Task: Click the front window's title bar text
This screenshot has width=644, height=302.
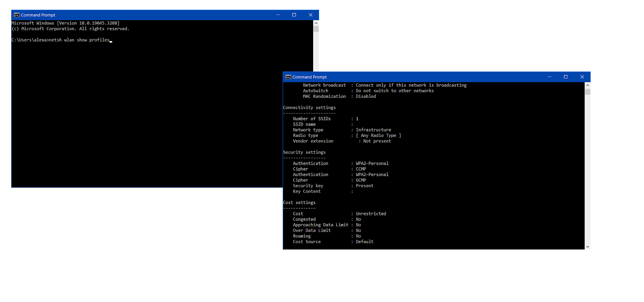Action: coord(310,77)
